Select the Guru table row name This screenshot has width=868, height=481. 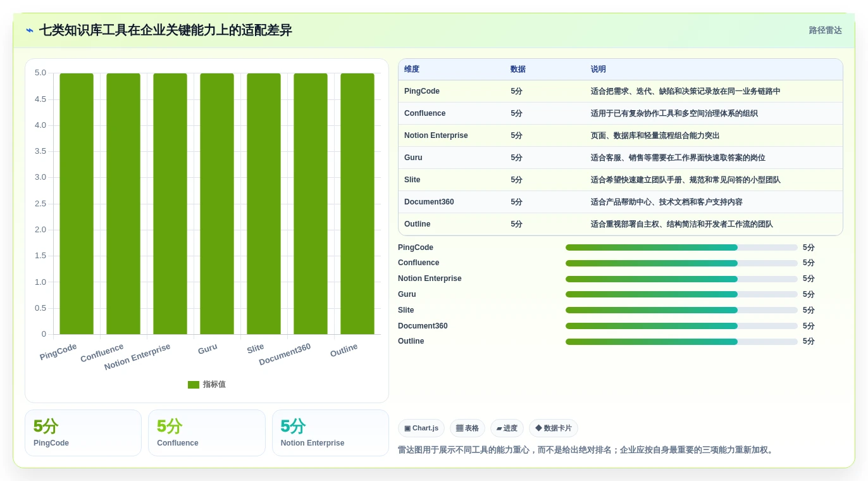tap(413, 158)
